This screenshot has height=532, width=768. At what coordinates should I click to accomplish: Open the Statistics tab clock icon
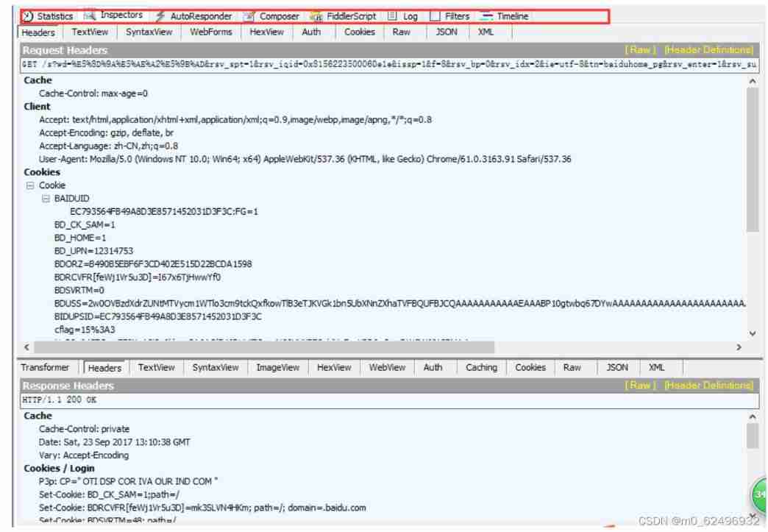[x=27, y=16]
